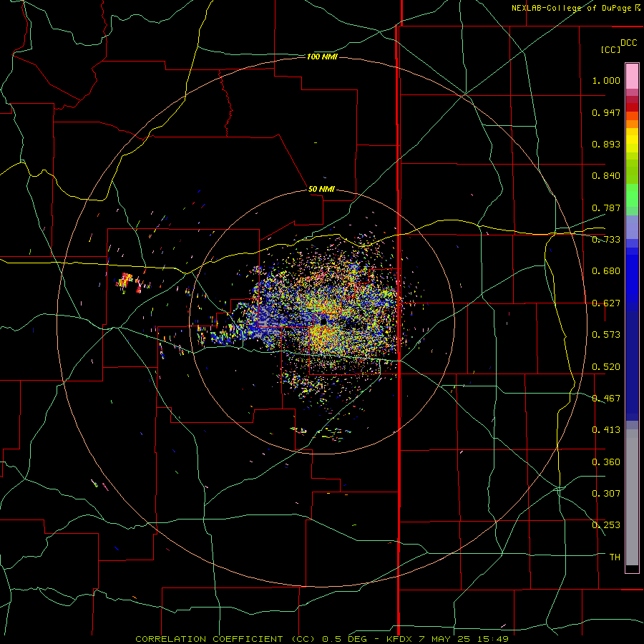644x644 pixels.
Task: Select the 0.733 scale value
Action: click(x=606, y=240)
